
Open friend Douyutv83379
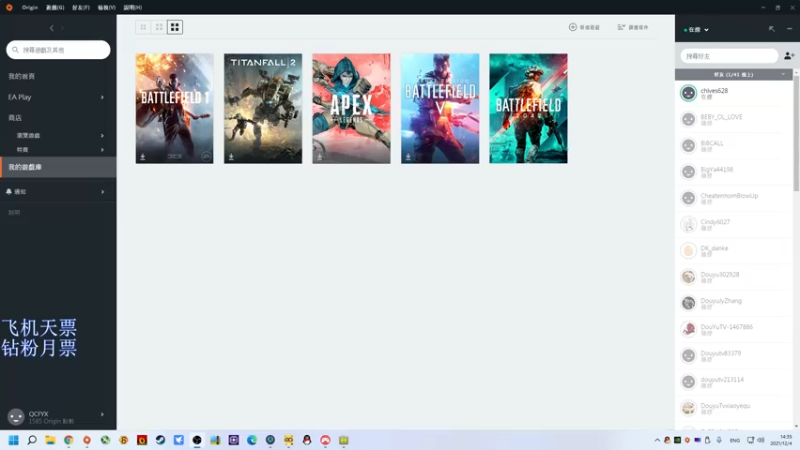733,356
